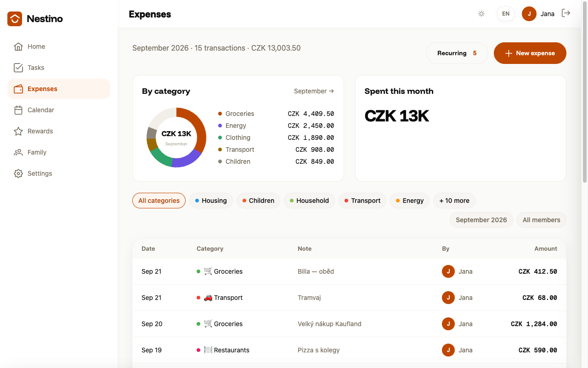Click the Expenses wallet icon in sidebar

(x=18, y=89)
